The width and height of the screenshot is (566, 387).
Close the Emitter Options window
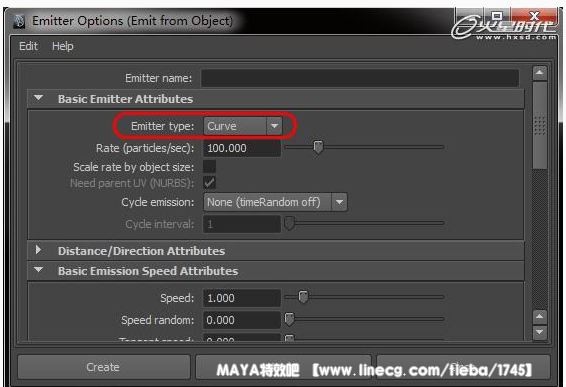click(x=534, y=16)
